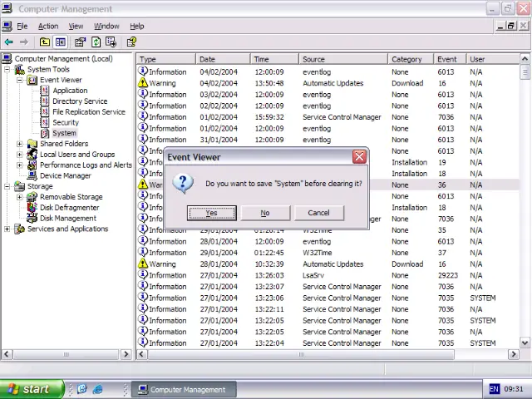Select the Security log in tree

click(x=66, y=122)
